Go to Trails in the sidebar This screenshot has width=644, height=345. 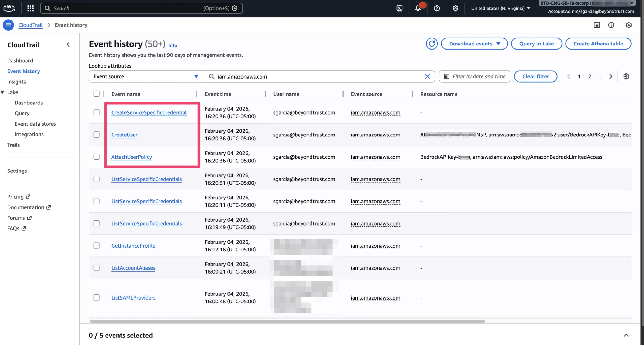[13, 145]
